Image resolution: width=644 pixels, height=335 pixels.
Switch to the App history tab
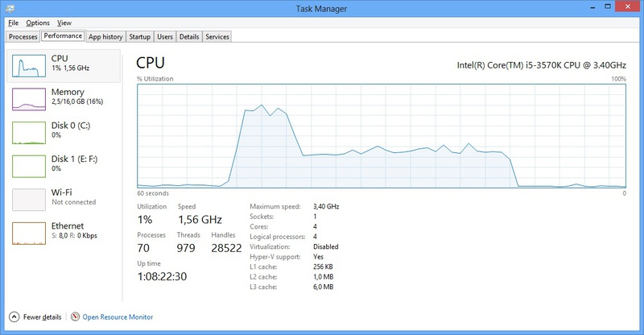[x=105, y=36]
